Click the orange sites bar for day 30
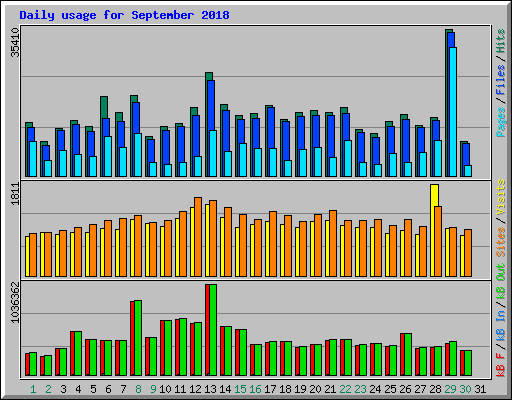The width and height of the screenshot is (512, 400). pyautogui.click(x=468, y=253)
